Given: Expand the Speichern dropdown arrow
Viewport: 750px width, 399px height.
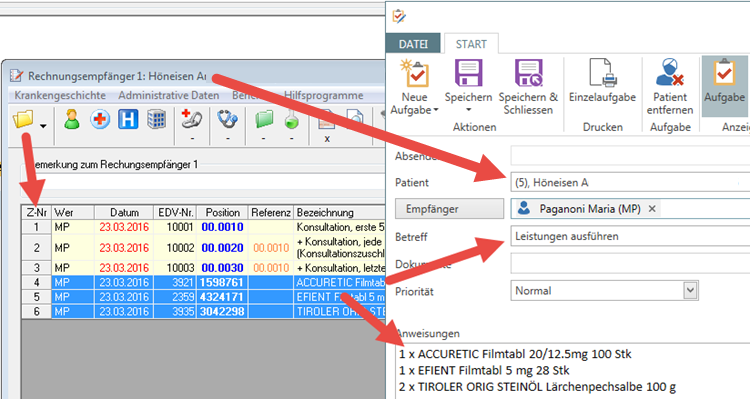Looking at the screenshot, I should click(468, 110).
